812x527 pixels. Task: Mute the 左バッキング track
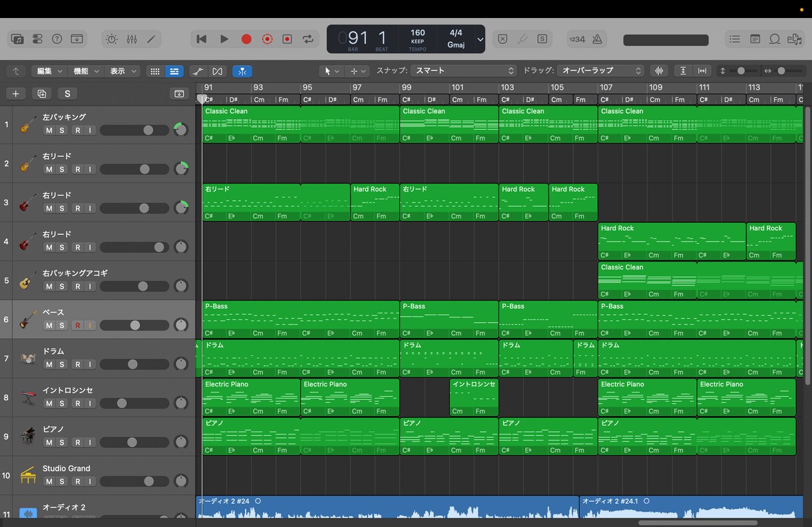click(49, 130)
